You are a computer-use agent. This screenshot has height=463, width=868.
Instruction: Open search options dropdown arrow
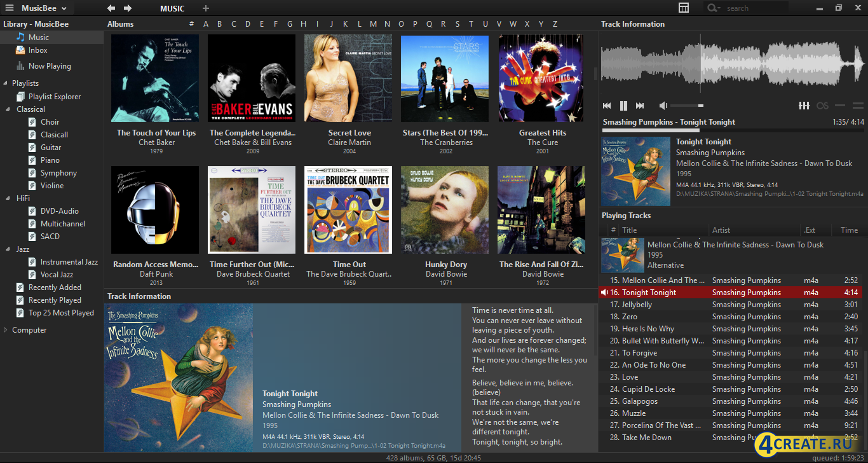[x=719, y=9]
